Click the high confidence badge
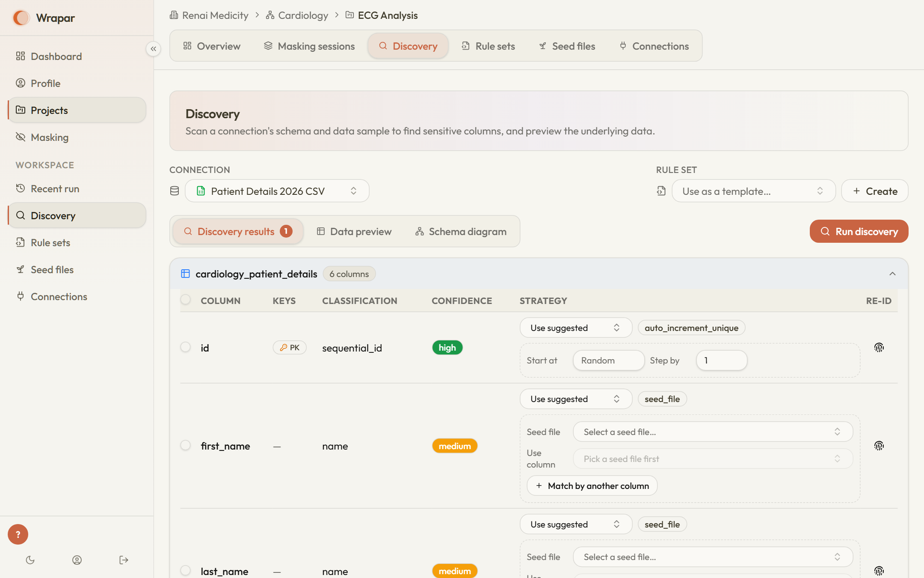Screen dimensions: 924x578 tap(447, 347)
